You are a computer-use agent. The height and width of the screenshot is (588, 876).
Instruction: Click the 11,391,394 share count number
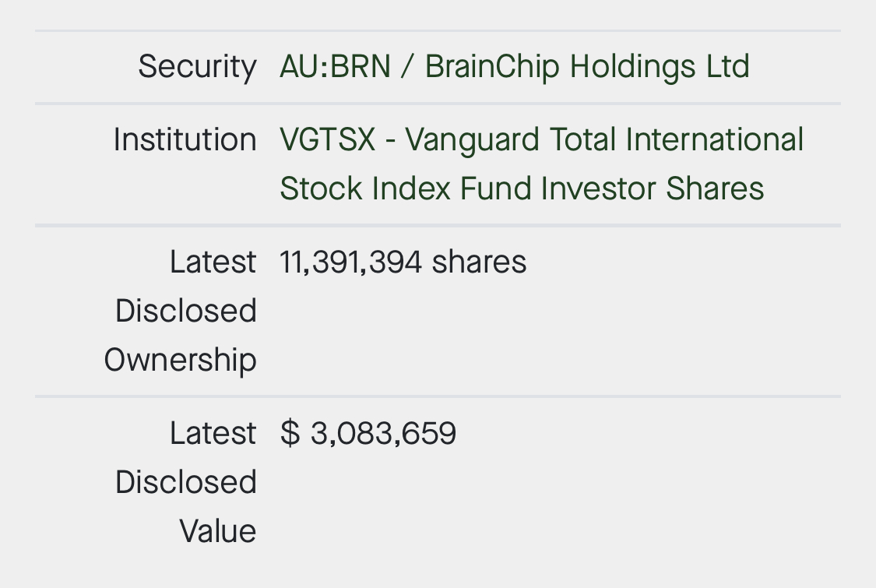tap(351, 262)
